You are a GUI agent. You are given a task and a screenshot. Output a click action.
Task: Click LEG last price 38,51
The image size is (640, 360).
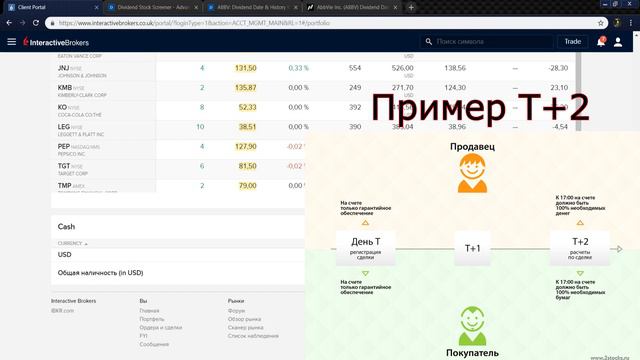(x=247, y=127)
